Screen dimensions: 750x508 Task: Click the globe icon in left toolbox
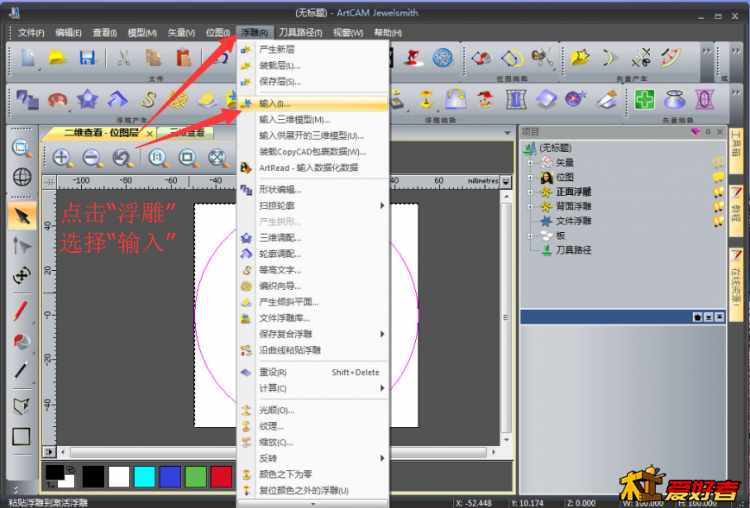pyautogui.click(x=22, y=177)
